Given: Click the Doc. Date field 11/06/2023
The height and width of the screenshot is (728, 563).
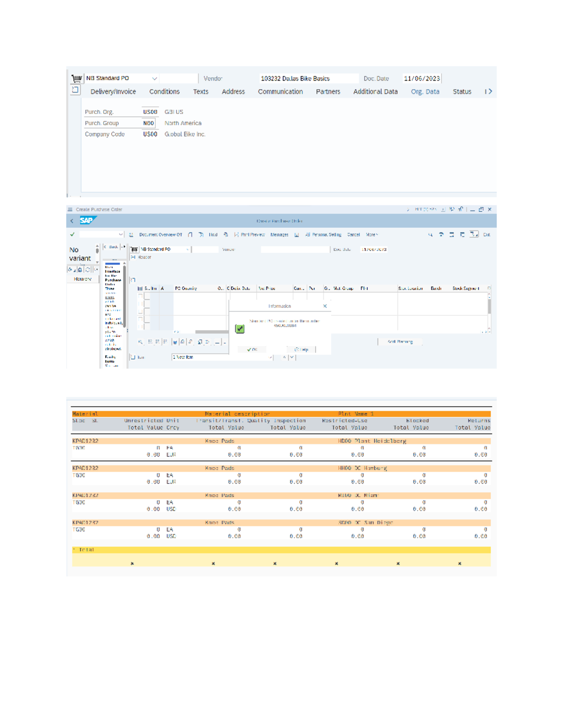Looking at the screenshot, I should (422, 79).
